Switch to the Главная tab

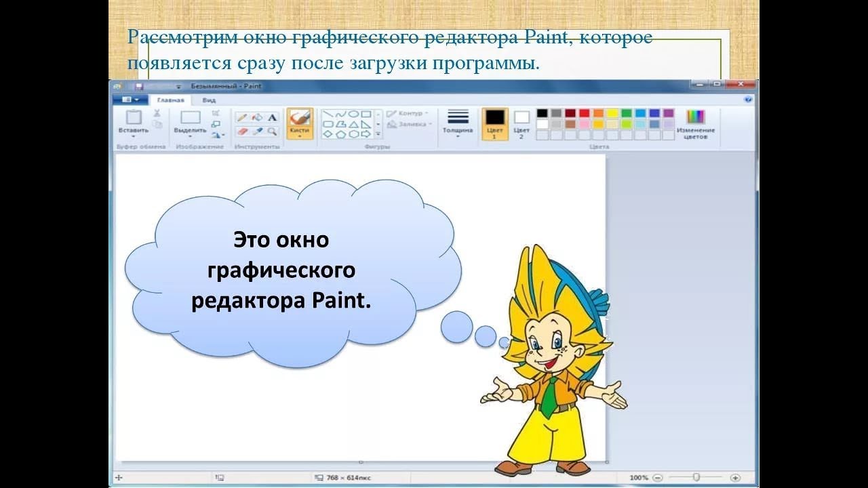170,100
